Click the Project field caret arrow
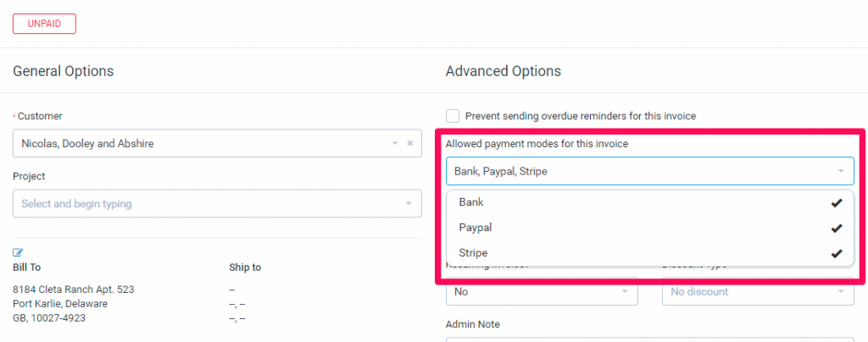 [x=408, y=204]
